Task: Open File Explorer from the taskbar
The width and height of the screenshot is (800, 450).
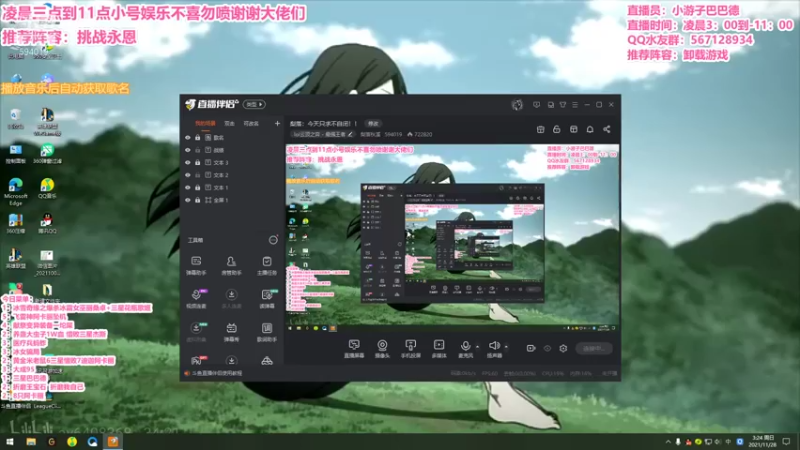Action: 31,442
